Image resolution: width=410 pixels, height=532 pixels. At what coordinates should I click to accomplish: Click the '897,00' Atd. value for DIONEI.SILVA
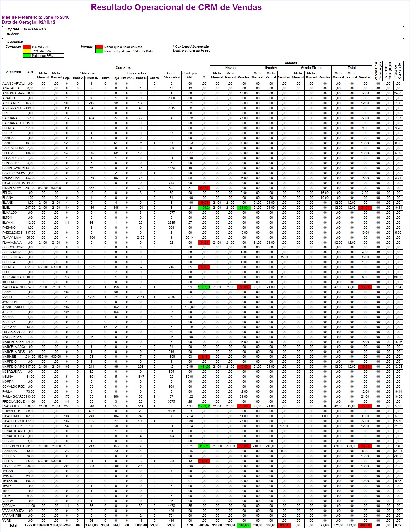click(x=30, y=188)
